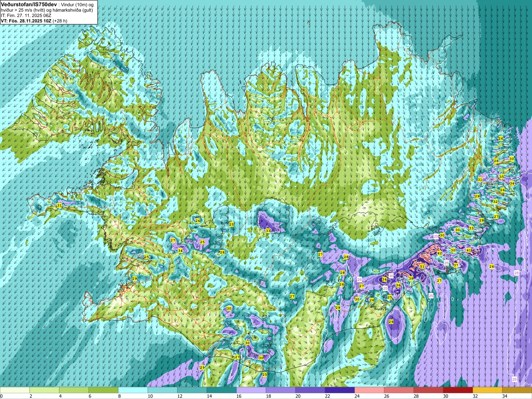532x399 pixels.
Task: Click the '22' tick label on the color scale
Action: tap(328, 396)
